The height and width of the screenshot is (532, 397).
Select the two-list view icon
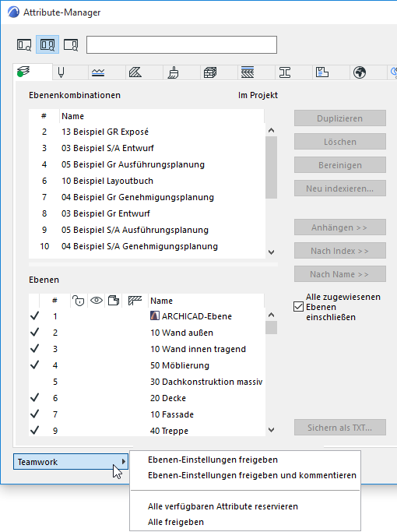(x=47, y=44)
